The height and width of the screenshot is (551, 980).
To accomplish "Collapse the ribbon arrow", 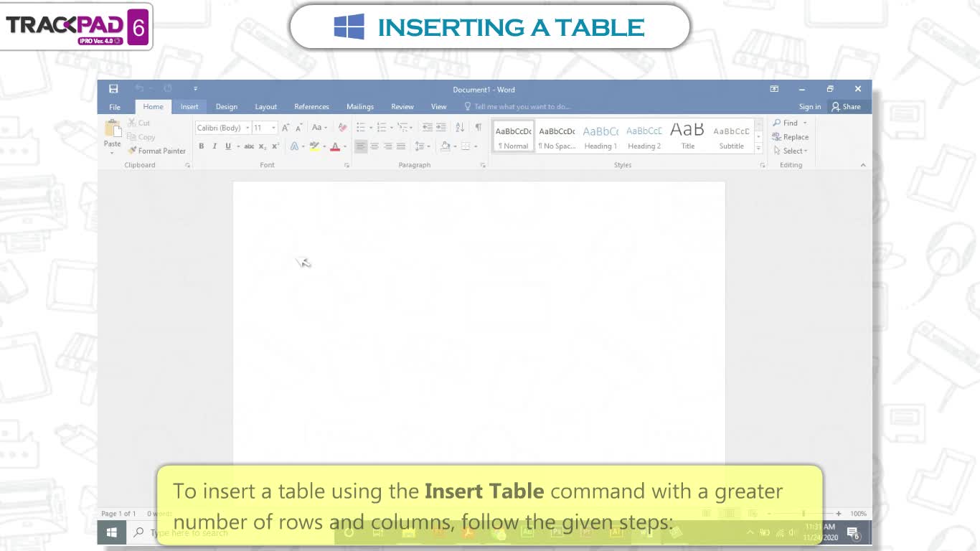I will (x=863, y=165).
